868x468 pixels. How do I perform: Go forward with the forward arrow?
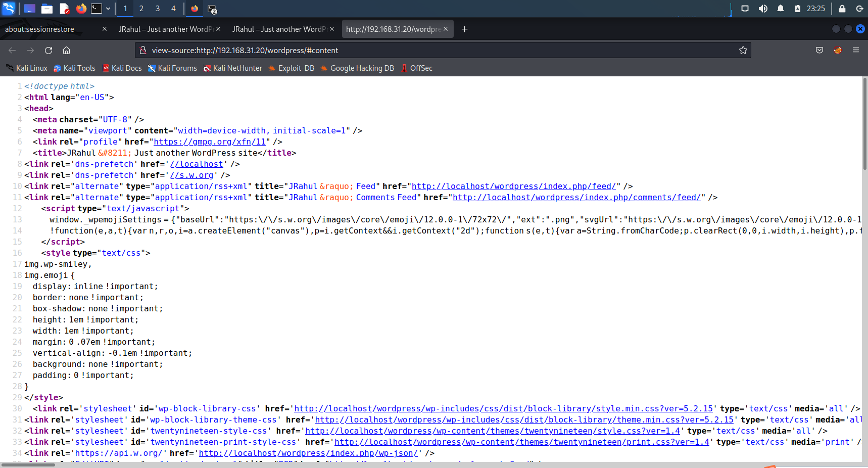click(x=30, y=50)
